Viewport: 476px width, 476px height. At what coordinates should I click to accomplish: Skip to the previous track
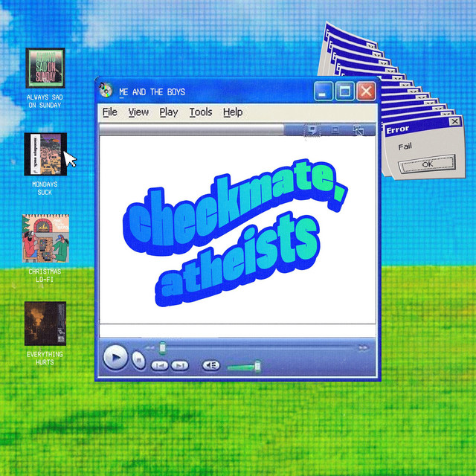pyautogui.click(x=159, y=365)
